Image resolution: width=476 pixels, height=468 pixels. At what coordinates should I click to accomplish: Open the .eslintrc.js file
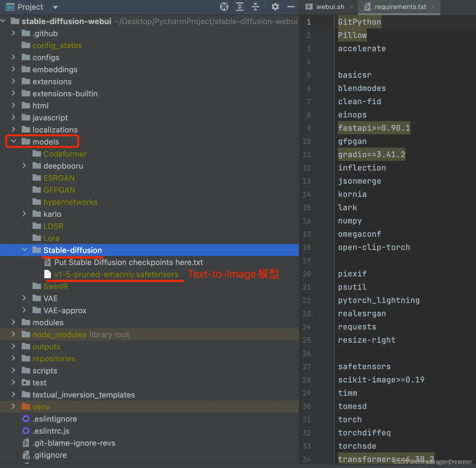51,431
